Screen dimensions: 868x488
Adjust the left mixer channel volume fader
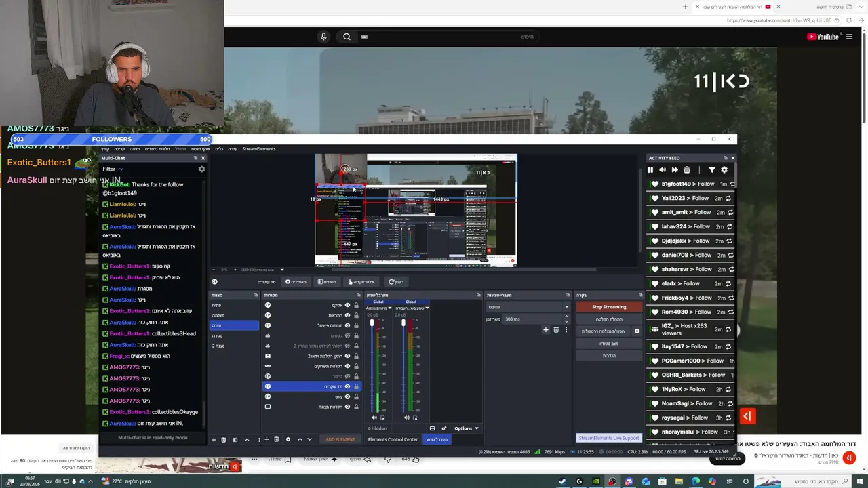point(372,323)
